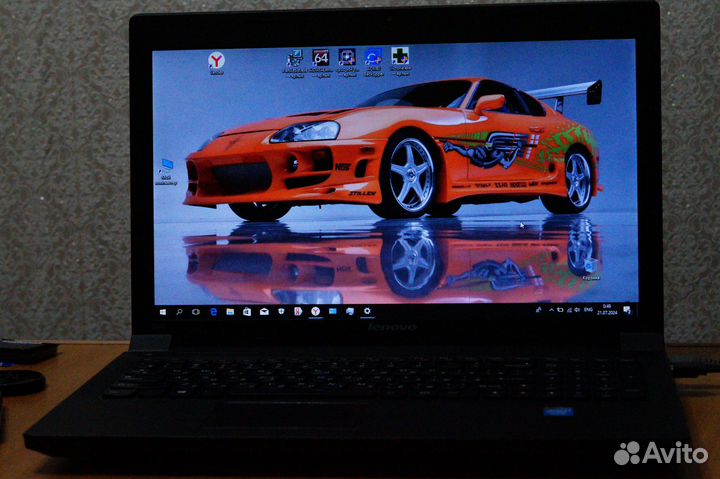Image resolution: width=720 pixels, height=479 pixels.
Task: Open the bright blue cloud-like desktop shortcut
Action: 373,62
